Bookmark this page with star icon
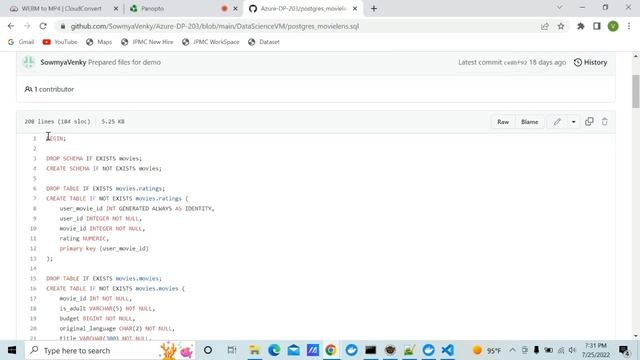The image size is (640, 360). pos(561,26)
